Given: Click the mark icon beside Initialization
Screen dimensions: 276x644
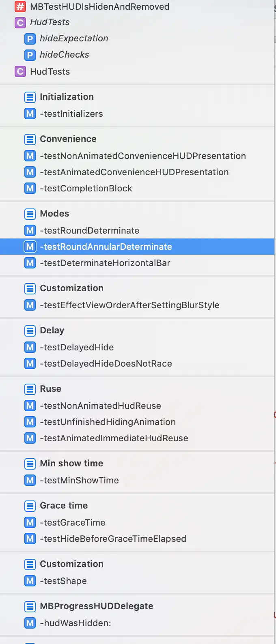Looking at the screenshot, I should [30, 97].
